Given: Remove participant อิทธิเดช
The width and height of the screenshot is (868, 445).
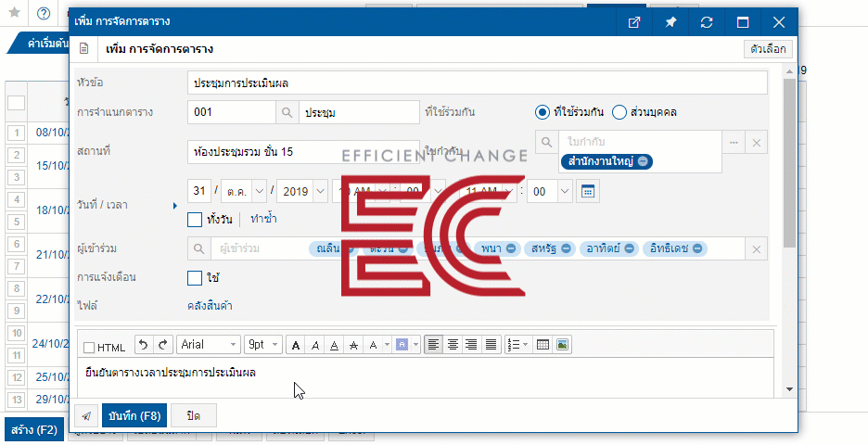Looking at the screenshot, I should click(697, 248).
